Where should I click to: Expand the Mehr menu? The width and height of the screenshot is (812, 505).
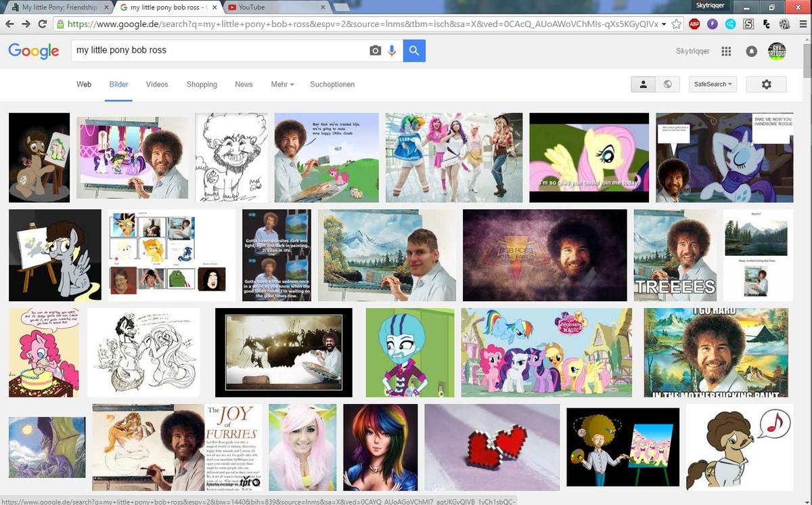click(282, 85)
